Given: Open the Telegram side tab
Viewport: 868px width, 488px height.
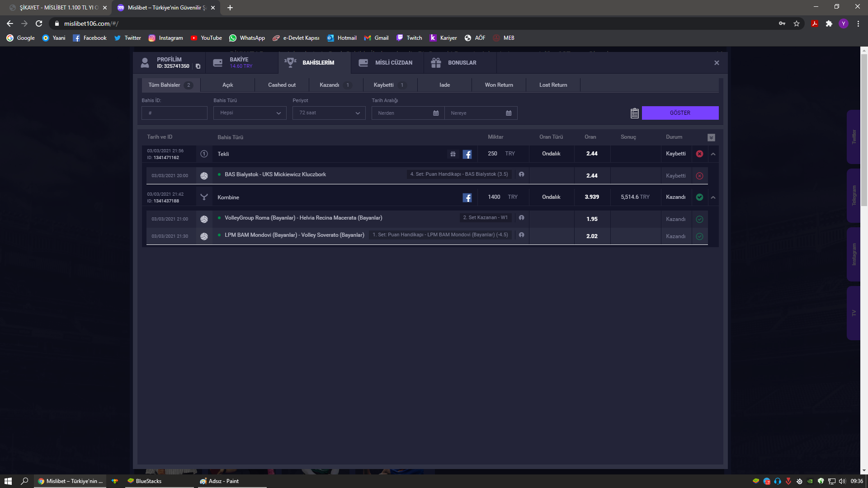Looking at the screenshot, I should pyautogui.click(x=854, y=196).
